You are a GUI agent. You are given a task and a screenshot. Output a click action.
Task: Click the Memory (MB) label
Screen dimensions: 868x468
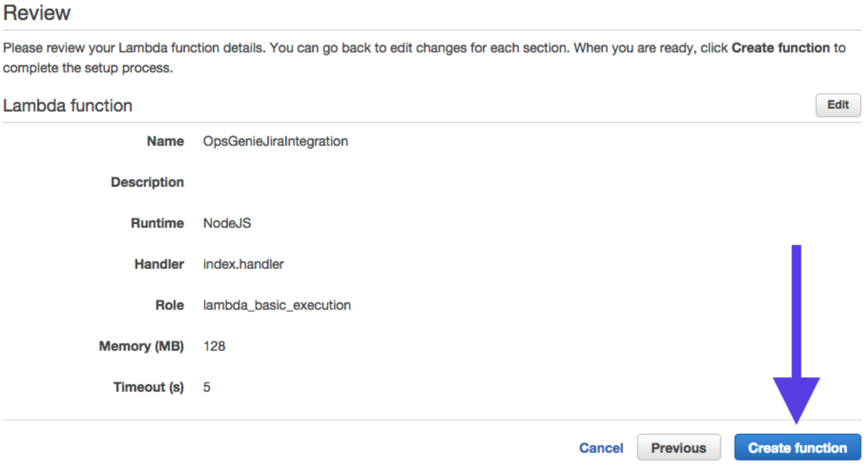click(141, 346)
